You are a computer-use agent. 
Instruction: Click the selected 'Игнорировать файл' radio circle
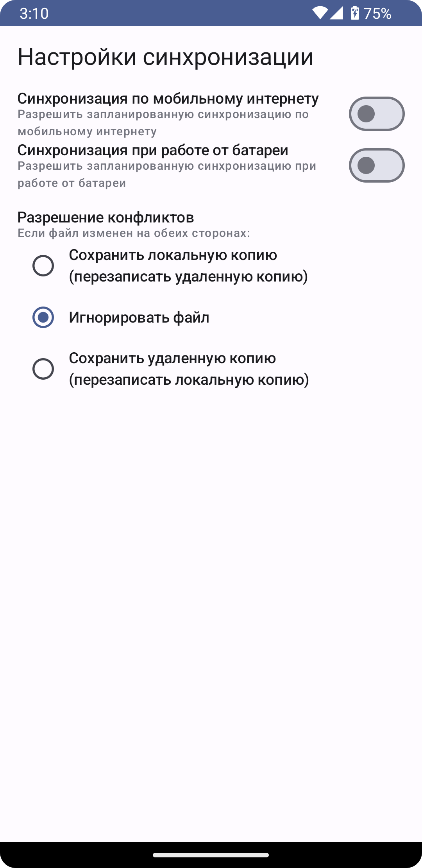(43, 317)
